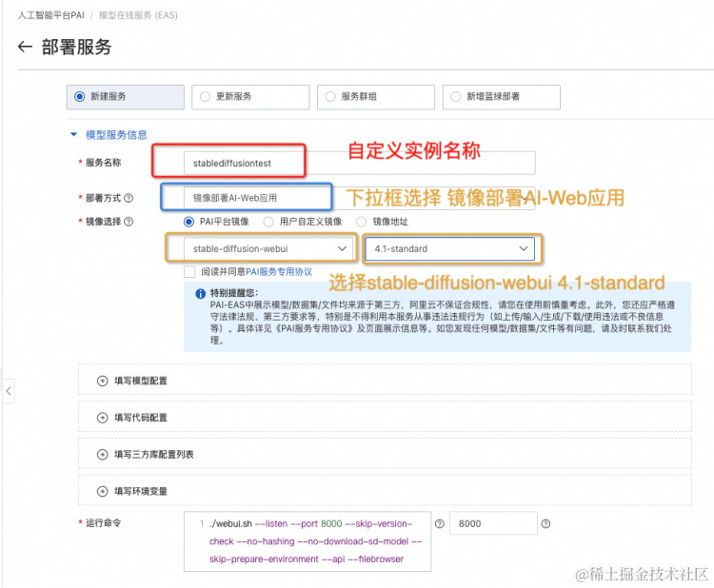The height and width of the screenshot is (588, 714).
Task: Select the 新增蓝绿部署 radio option
Action: (502, 97)
